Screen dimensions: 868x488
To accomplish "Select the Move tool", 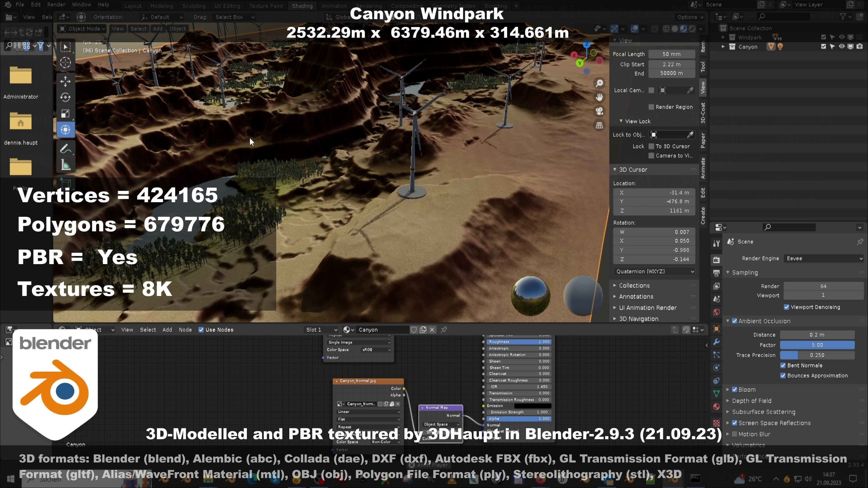I will click(65, 81).
